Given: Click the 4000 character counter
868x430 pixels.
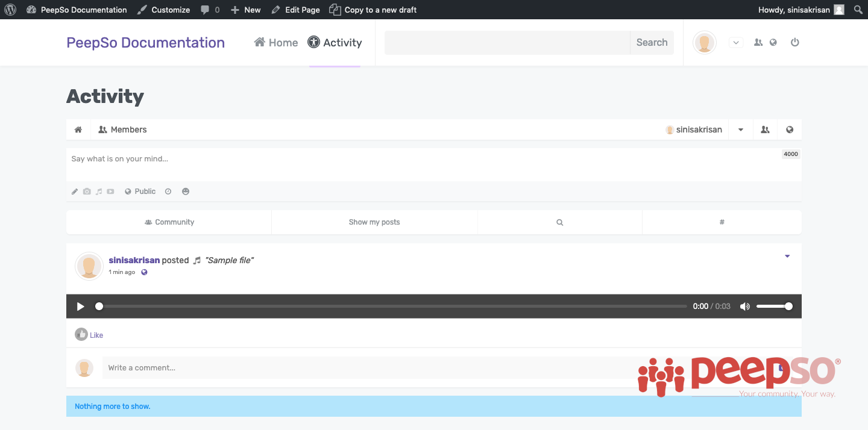Looking at the screenshot, I should click(791, 154).
